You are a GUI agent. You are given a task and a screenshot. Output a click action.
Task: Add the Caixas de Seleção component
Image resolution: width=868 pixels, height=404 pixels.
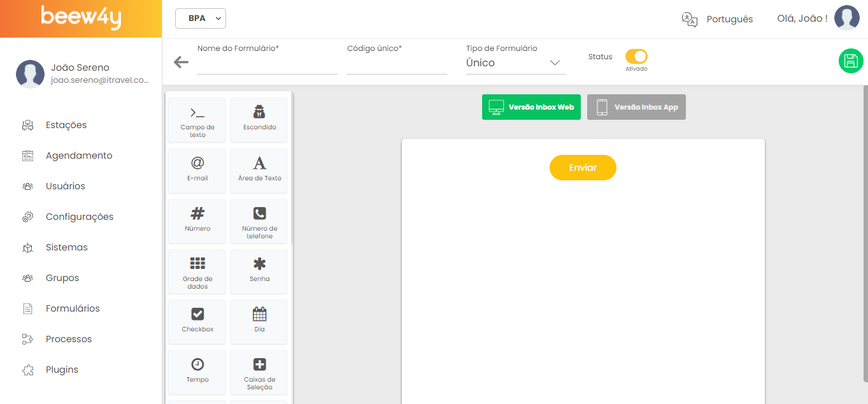259,372
